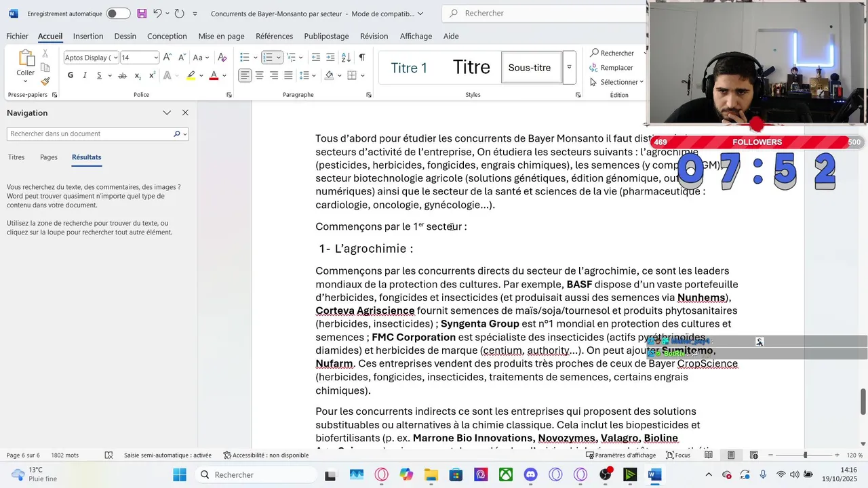Screen dimensions: 868x488
Task: Open underline style dropdown arrow
Action: coord(109,75)
